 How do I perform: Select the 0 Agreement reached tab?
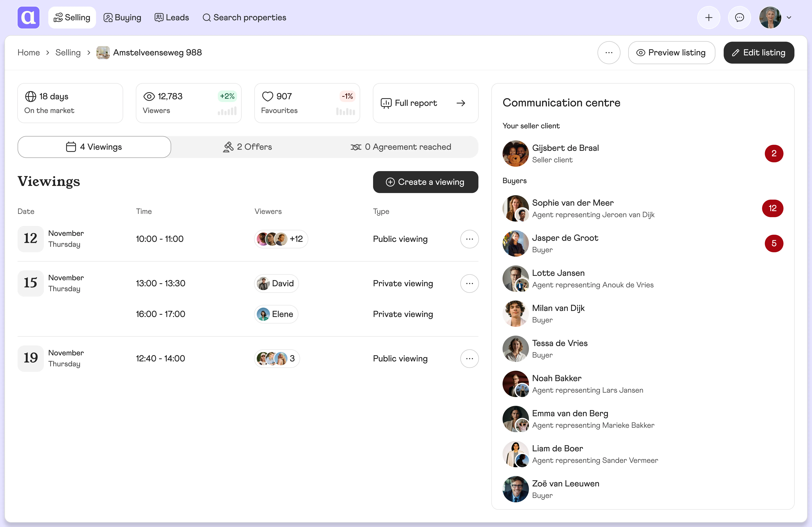click(x=401, y=147)
